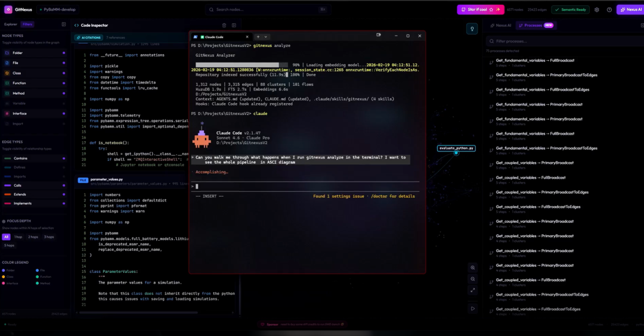Zoom in on the graph

473,267
